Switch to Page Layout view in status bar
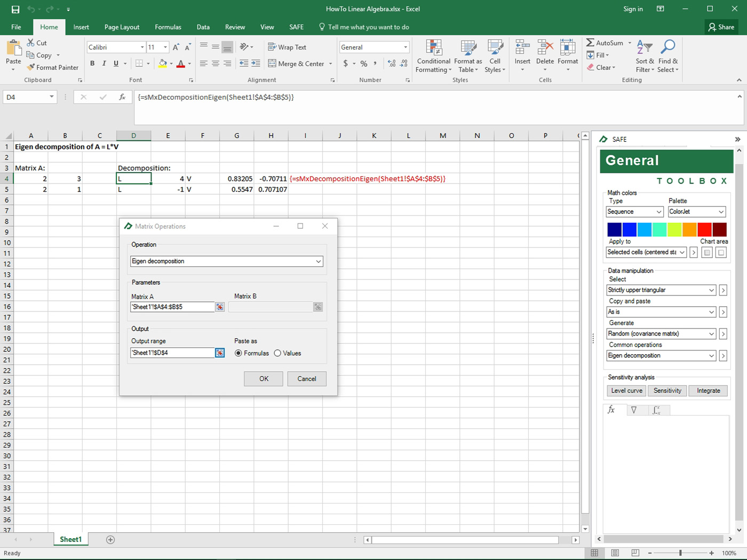 (615, 553)
